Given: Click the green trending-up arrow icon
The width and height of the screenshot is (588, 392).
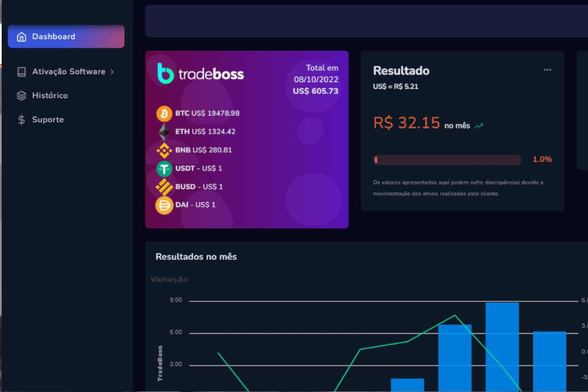Looking at the screenshot, I should click(479, 126).
